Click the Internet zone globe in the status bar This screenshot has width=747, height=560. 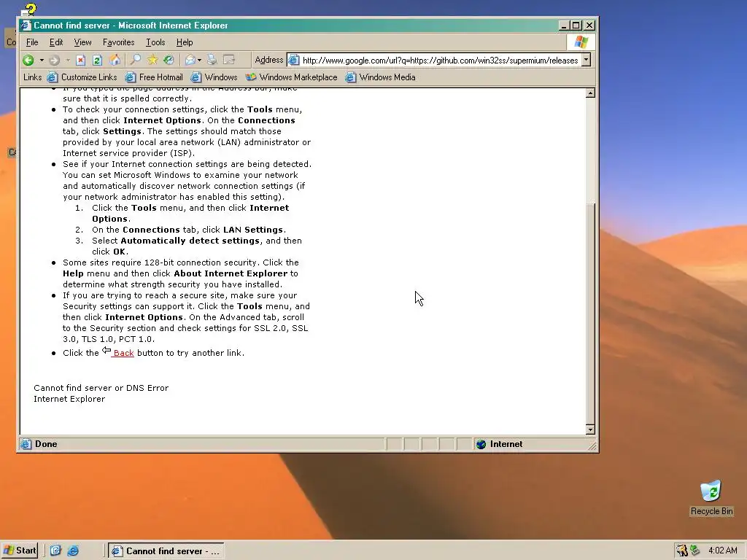click(481, 444)
